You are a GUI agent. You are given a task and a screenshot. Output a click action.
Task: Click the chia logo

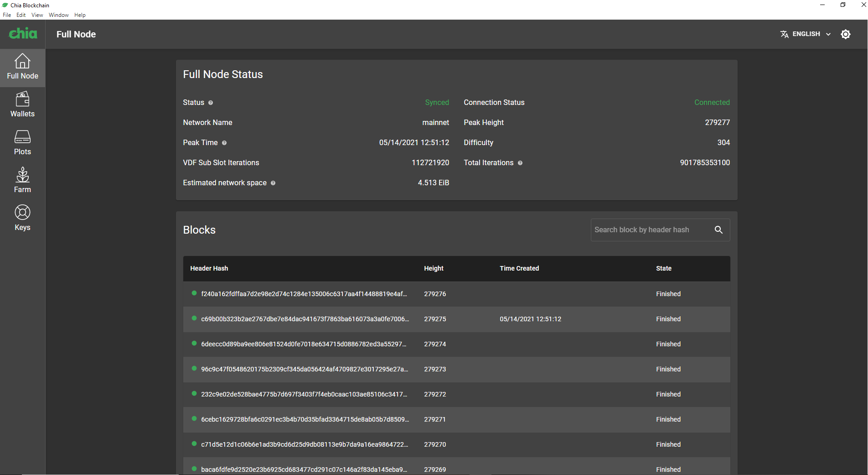23,34
